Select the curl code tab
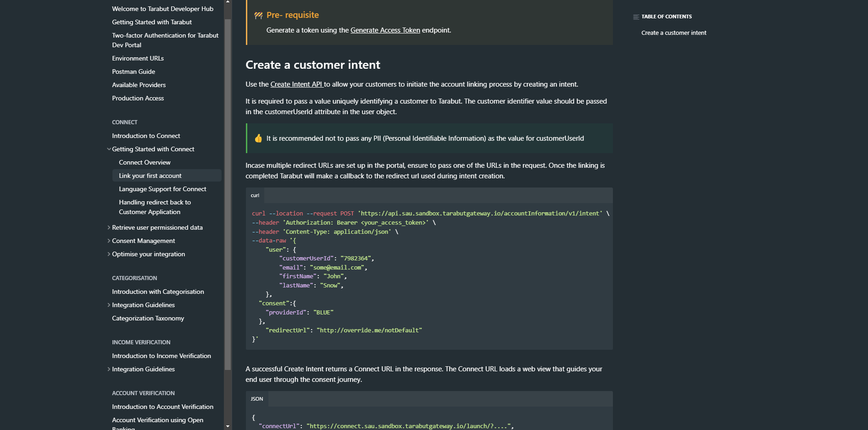The height and width of the screenshot is (430, 868). tap(255, 195)
